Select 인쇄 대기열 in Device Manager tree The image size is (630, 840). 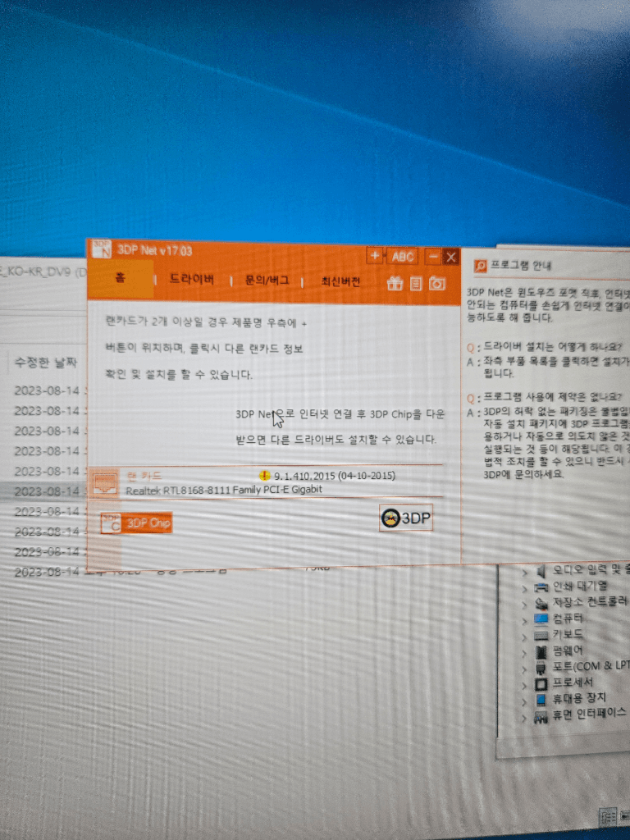click(x=580, y=586)
